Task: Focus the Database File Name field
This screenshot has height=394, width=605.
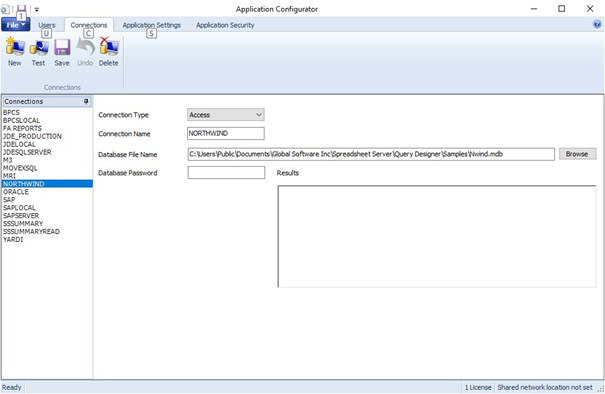Action: coord(371,154)
